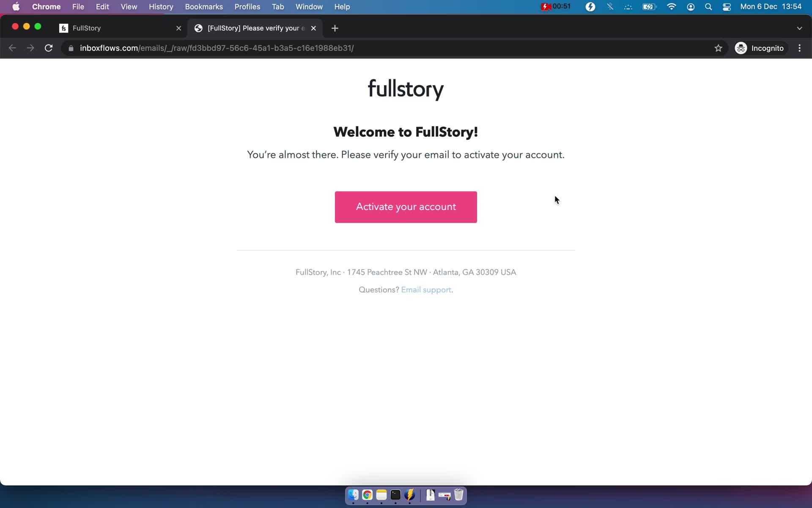Click the Chrome browser icon in dock
Viewport: 812px width, 508px height.
pos(367,495)
